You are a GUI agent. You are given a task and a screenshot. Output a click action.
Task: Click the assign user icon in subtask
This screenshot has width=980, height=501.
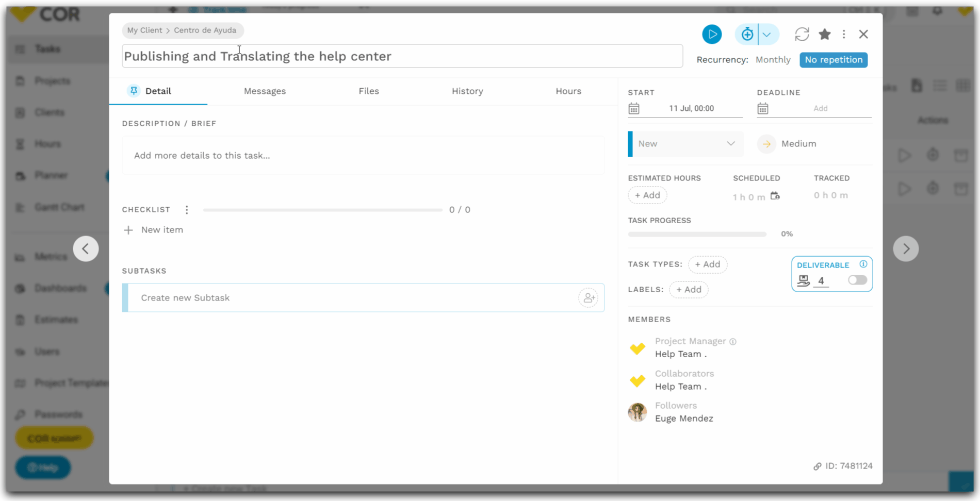coord(588,298)
